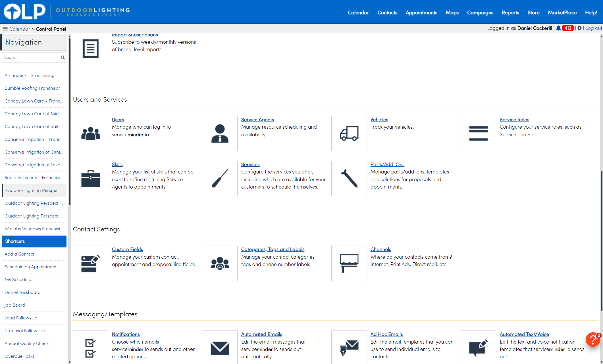Open the Calendar menu in top bar
The width and height of the screenshot is (603, 364).
(x=358, y=12)
